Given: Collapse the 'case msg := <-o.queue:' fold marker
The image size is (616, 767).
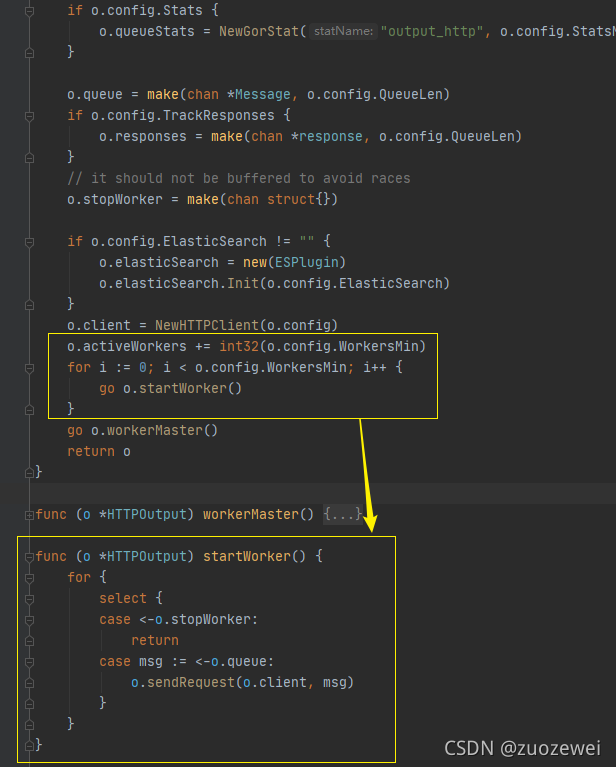Looking at the screenshot, I should [29, 662].
